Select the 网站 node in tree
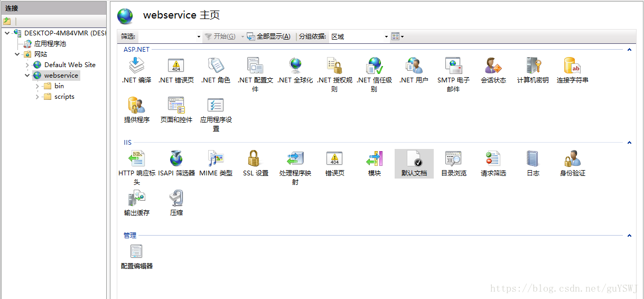The height and width of the screenshot is (299, 644). coord(41,54)
